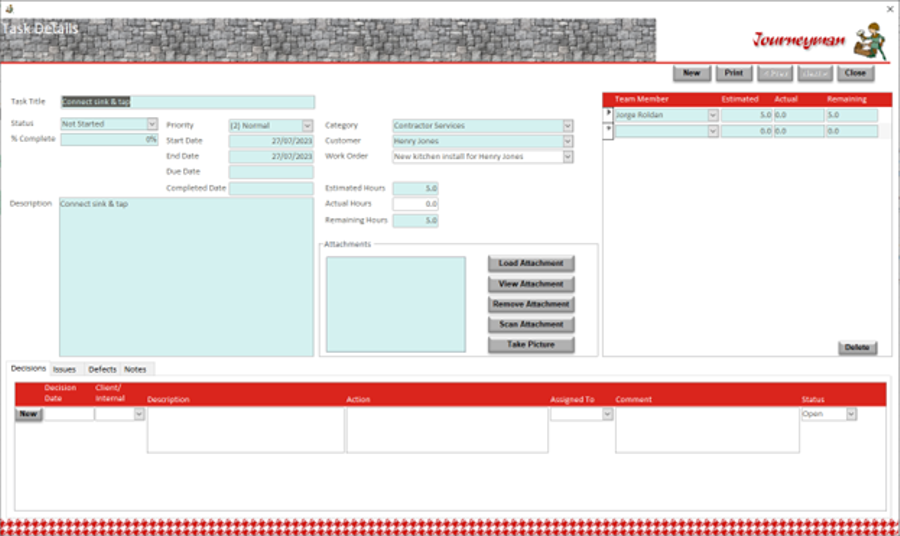The height and width of the screenshot is (536, 900).
Task: Click Jorge Roldan's Remaining hours cell
Action: coord(852,115)
